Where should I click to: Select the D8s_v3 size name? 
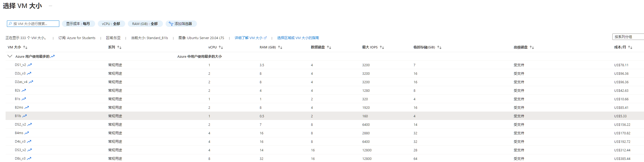20,159
